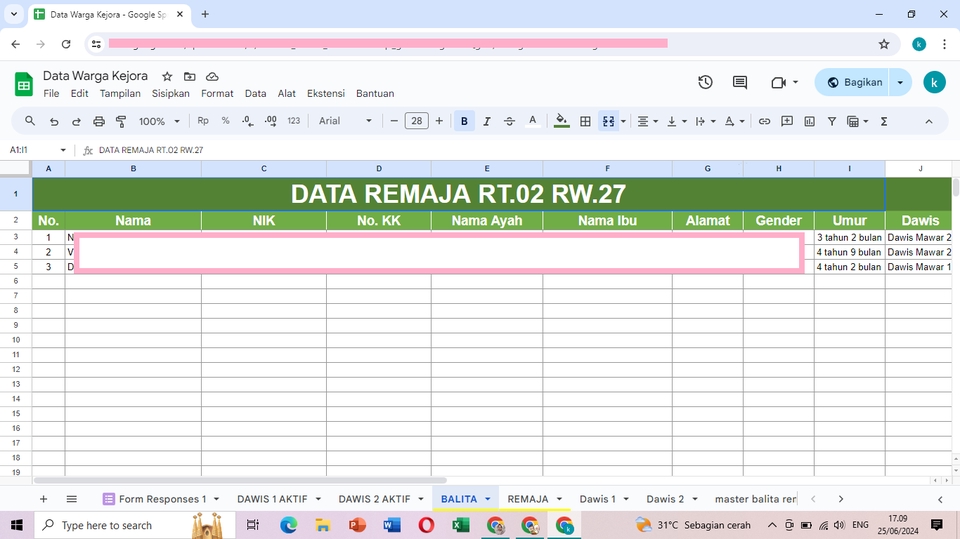Decrease font size with minus
Screen dimensions: 960x539
pyautogui.click(x=394, y=121)
